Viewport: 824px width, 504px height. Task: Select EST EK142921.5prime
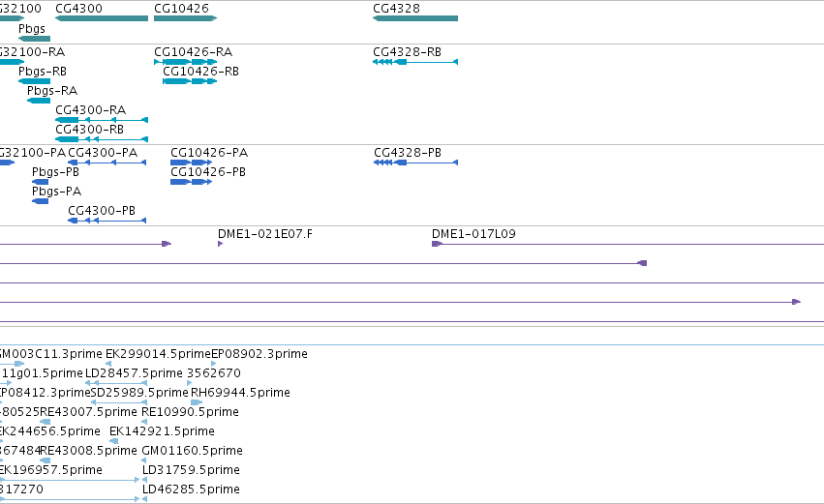(x=113, y=441)
